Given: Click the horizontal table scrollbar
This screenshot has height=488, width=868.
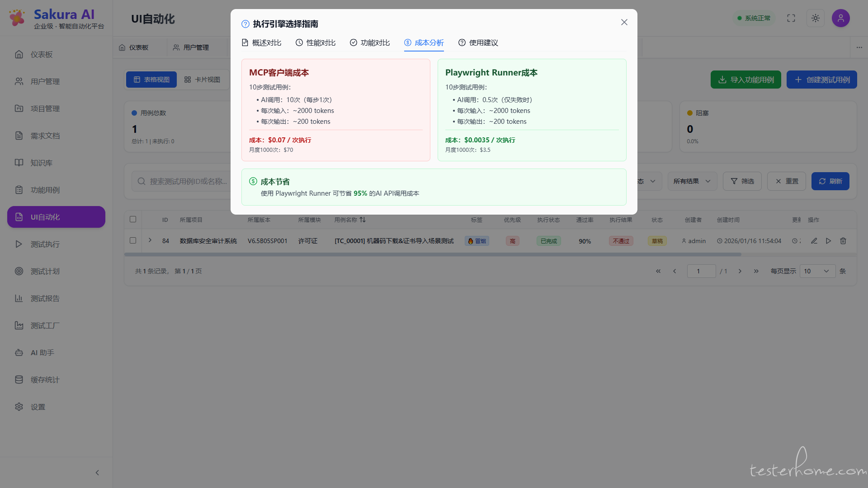Looking at the screenshot, I should 432,254.
